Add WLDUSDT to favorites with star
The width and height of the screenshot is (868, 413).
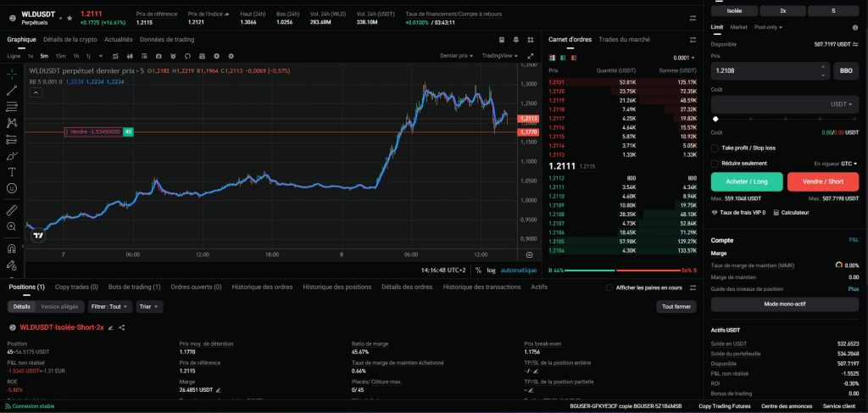(x=70, y=17)
